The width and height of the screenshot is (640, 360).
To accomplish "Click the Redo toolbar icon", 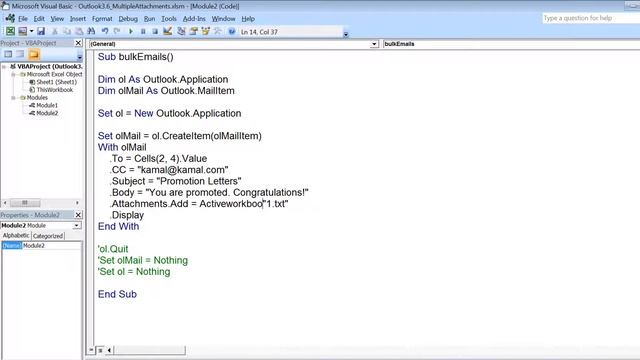I will [x=117, y=31].
